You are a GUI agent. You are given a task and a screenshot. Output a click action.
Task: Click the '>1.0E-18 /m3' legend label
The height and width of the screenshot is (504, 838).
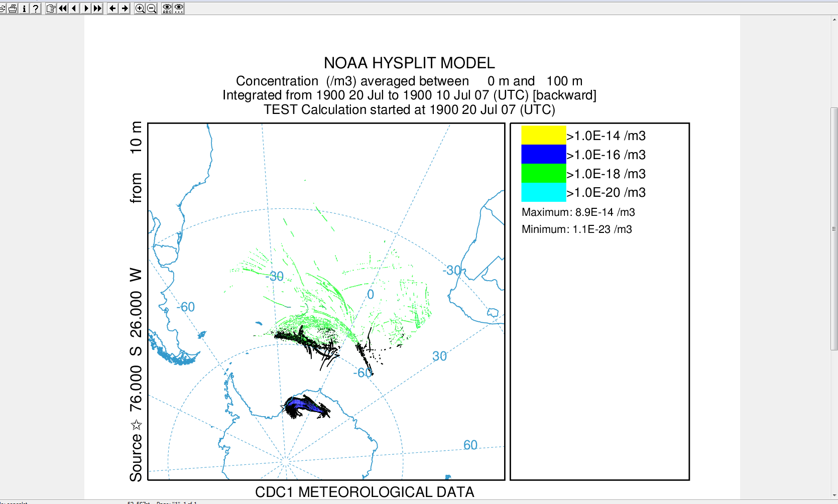pyautogui.click(x=606, y=174)
